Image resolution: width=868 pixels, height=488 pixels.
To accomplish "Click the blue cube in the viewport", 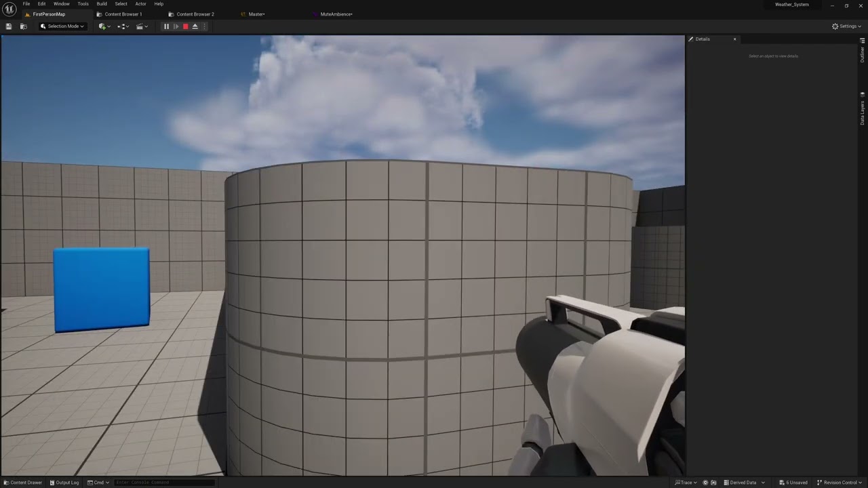I will pos(102,290).
